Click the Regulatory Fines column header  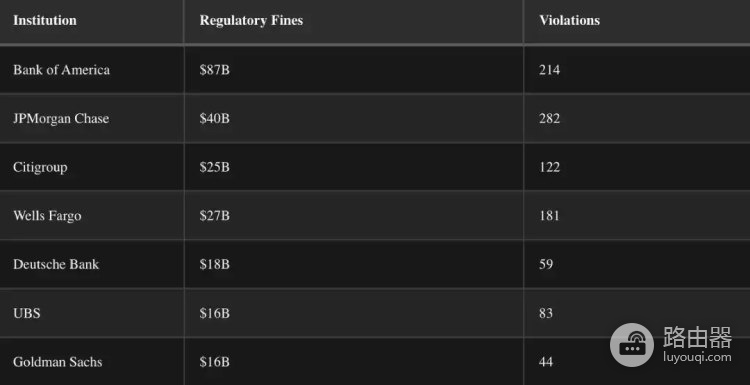[x=251, y=21]
